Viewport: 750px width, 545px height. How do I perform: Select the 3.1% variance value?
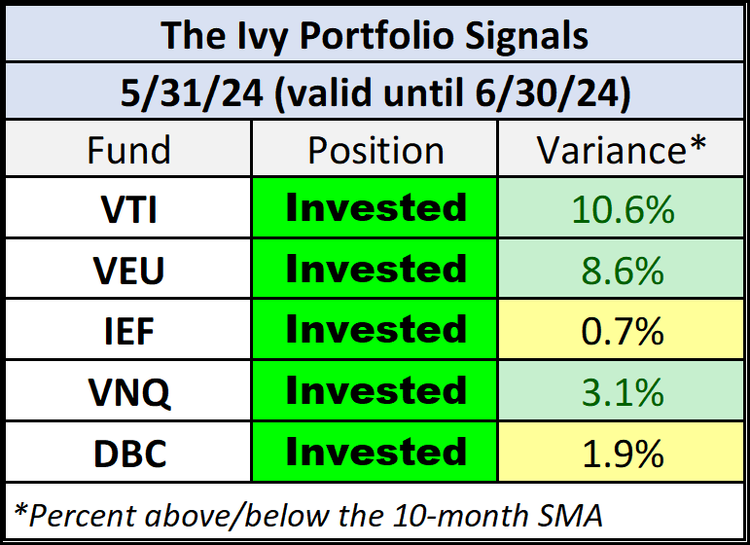click(x=622, y=392)
